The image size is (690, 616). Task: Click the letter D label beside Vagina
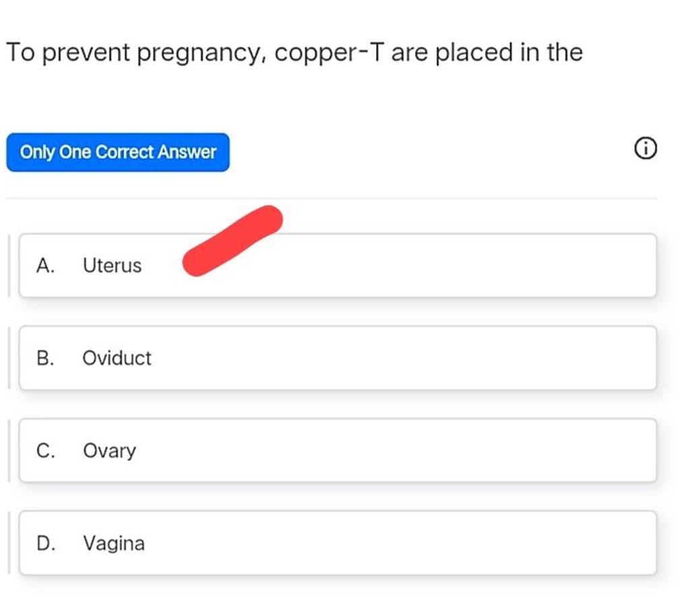45,543
